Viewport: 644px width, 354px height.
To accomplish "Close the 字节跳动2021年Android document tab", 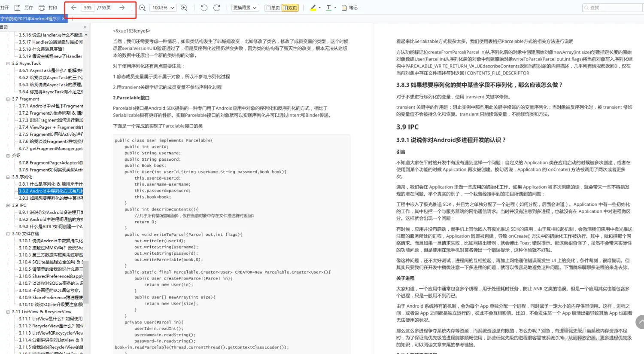I will (64, 19).
